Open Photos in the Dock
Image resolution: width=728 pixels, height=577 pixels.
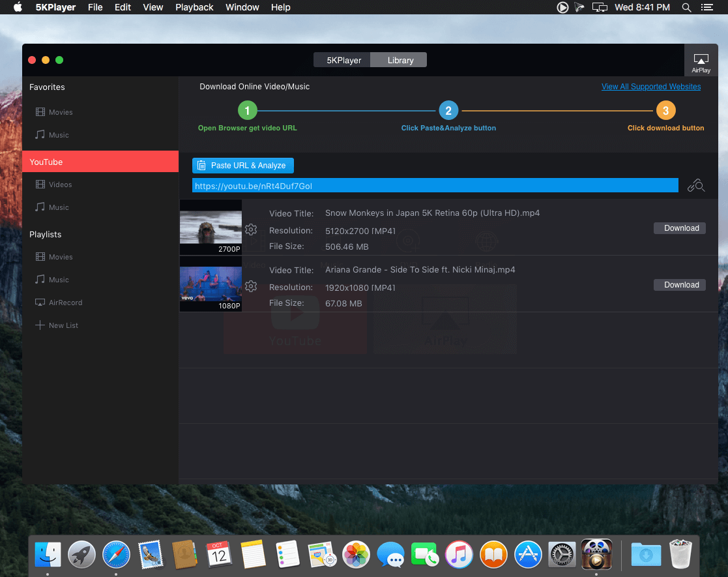(x=356, y=554)
